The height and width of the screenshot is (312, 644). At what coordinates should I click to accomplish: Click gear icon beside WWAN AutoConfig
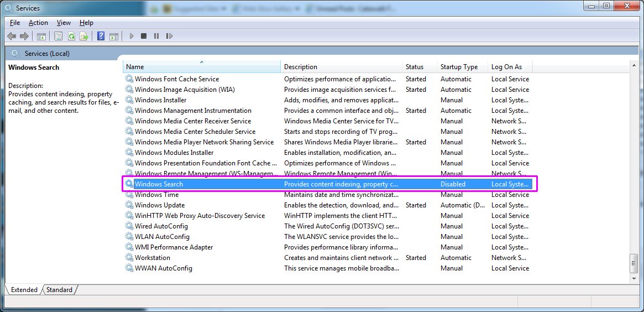(x=129, y=268)
